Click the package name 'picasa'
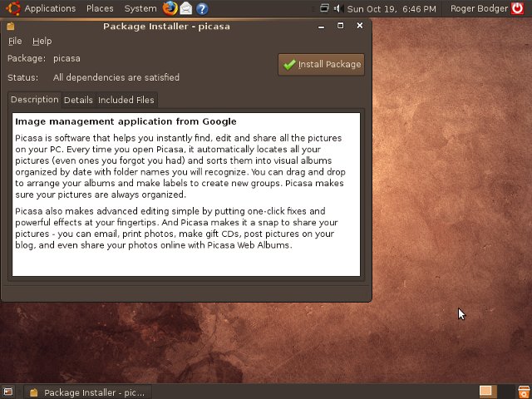This screenshot has width=532, height=399. click(x=66, y=58)
